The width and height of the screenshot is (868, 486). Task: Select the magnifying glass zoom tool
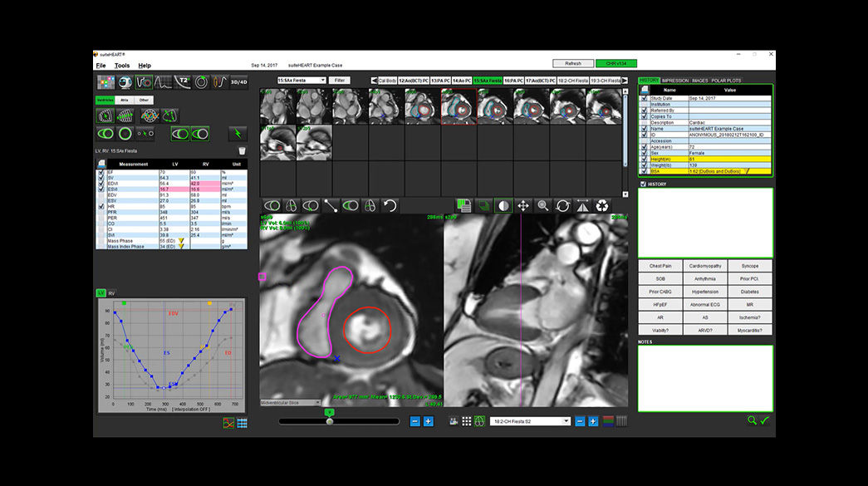[543, 205]
